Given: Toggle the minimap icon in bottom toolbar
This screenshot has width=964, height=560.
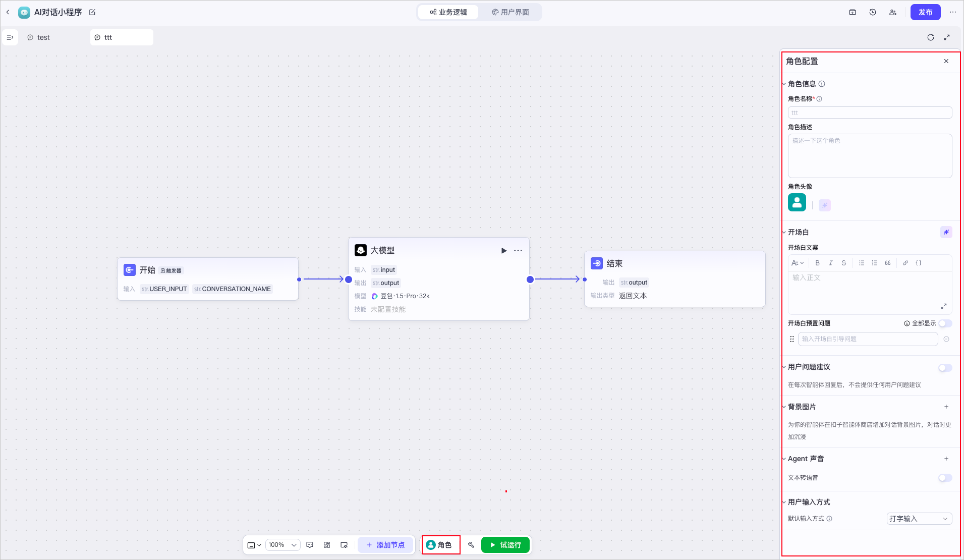Looking at the screenshot, I should [344, 545].
